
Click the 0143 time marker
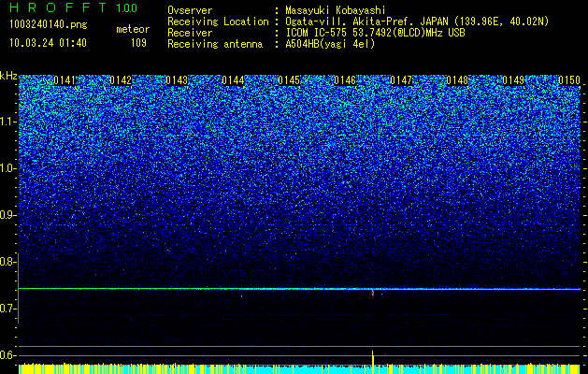tap(177, 80)
